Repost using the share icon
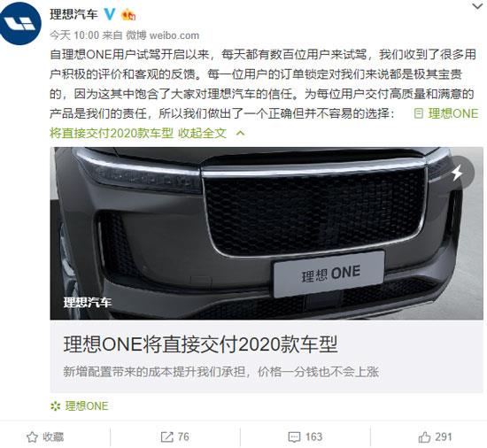Image resolution: width=487 pixels, height=448 pixels. tap(166, 437)
